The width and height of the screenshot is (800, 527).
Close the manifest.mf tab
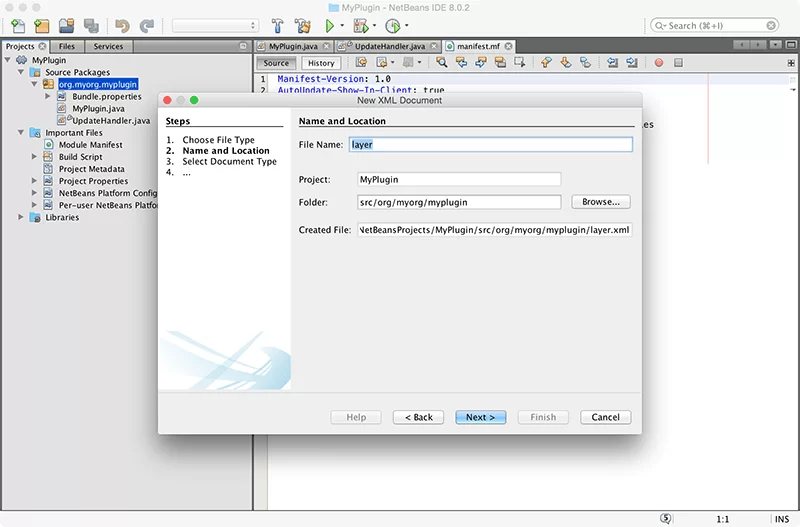(509, 46)
